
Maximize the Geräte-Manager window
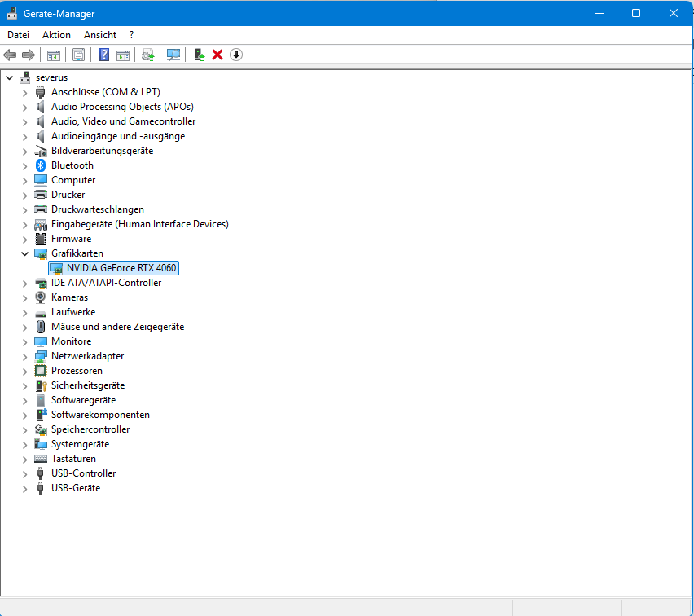pyautogui.click(x=636, y=13)
